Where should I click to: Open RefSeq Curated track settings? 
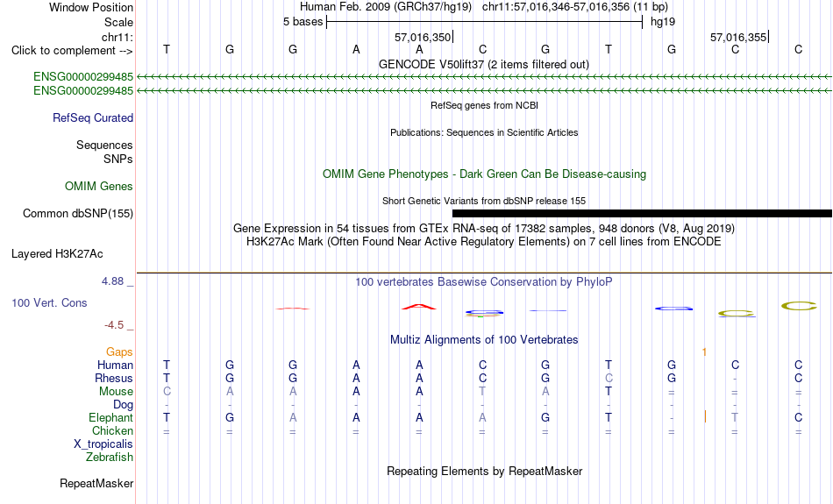pos(93,118)
